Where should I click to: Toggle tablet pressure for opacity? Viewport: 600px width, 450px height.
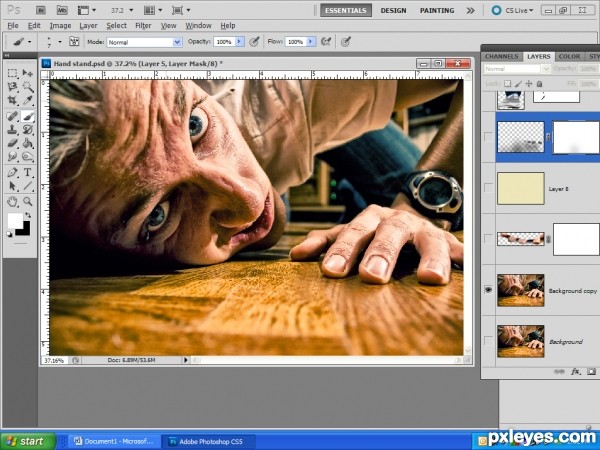(x=254, y=41)
